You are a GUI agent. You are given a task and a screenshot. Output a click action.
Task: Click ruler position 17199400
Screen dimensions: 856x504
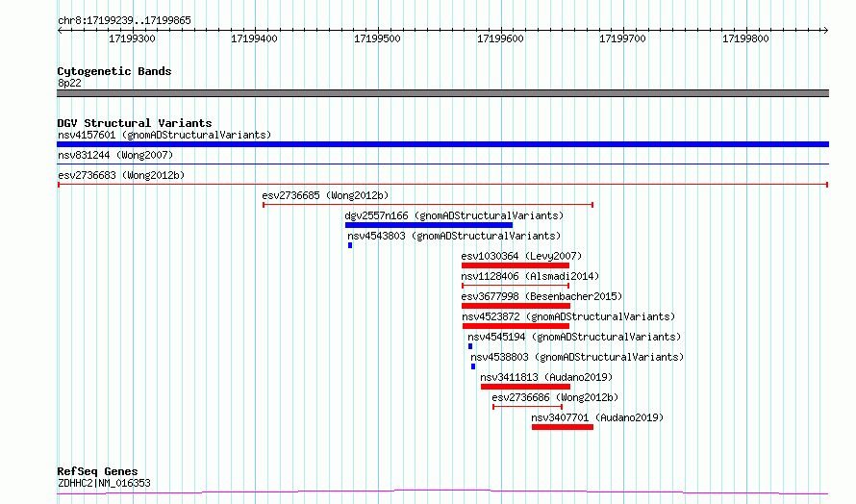tap(255, 38)
